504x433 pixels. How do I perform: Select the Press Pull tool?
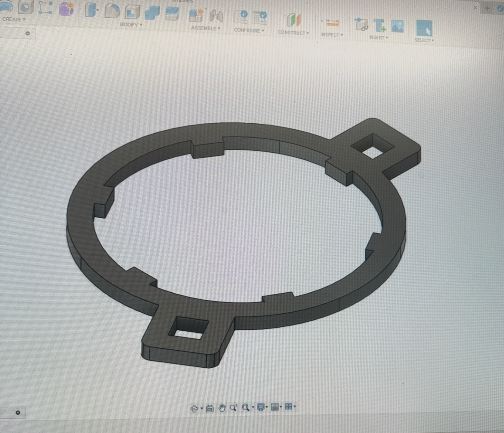tap(91, 11)
